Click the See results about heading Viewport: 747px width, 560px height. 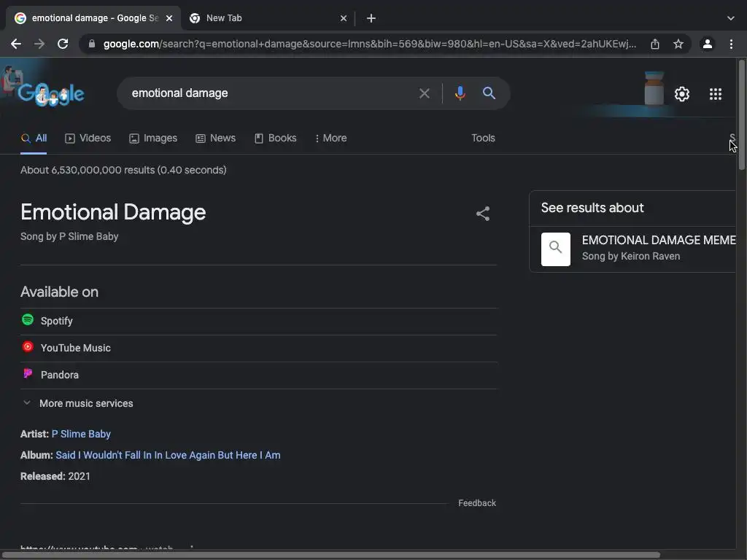point(592,208)
